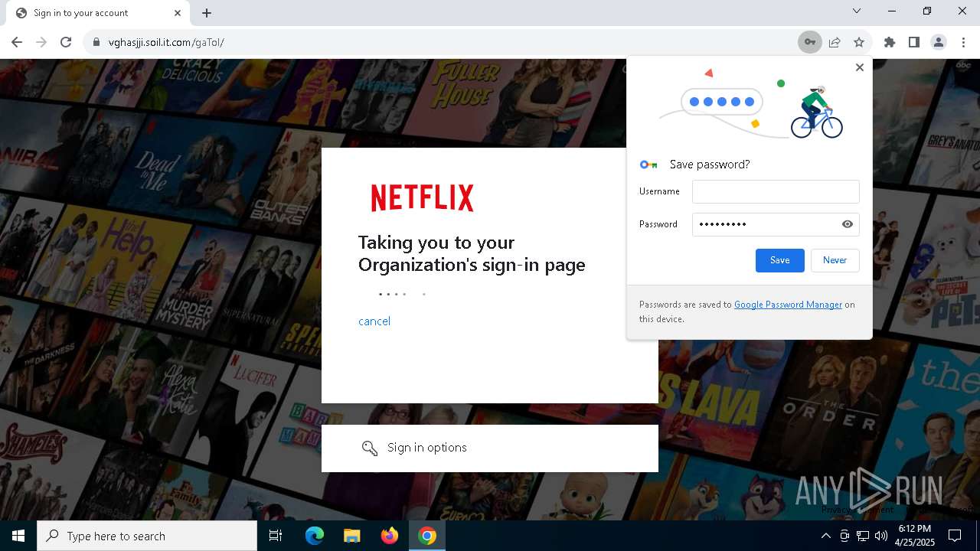Click the Netflix logo
This screenshot has width=980, height=551.
(x=423, y=197)
